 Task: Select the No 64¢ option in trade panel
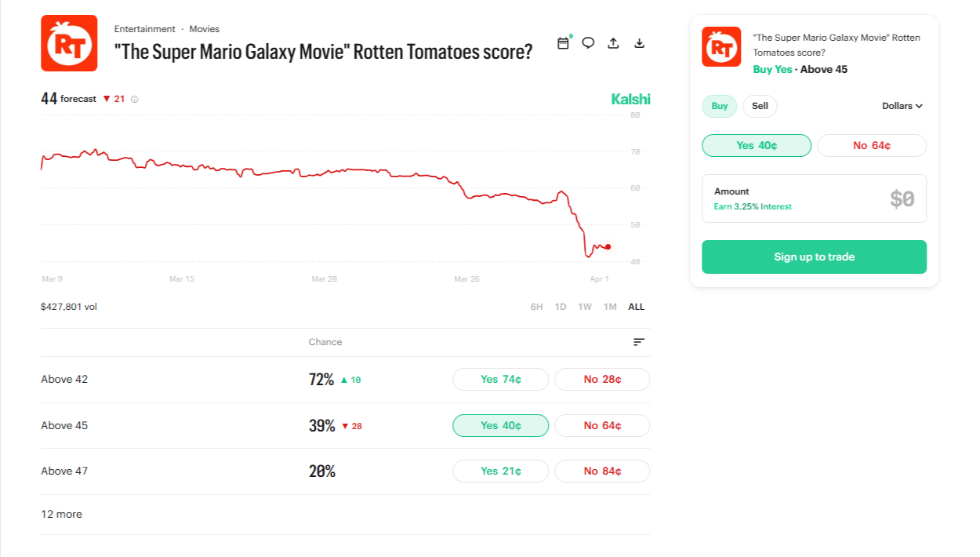click(x=872, y=145)
